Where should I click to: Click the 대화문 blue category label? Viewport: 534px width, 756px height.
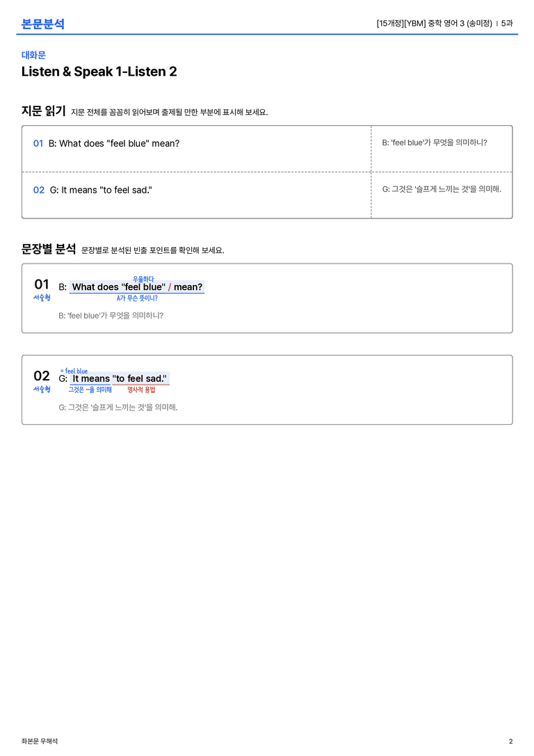(33, 55)
